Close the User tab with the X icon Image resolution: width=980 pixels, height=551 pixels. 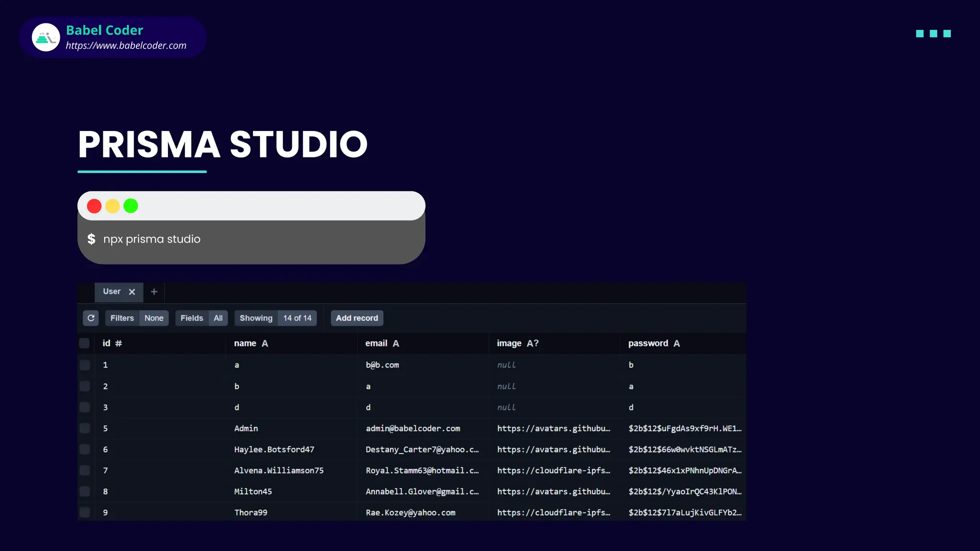click(132, 292)
